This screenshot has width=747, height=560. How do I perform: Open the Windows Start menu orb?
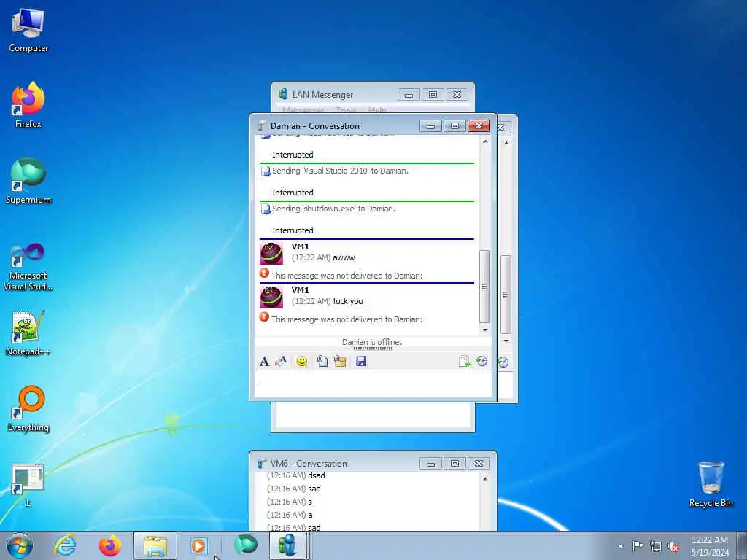[20, 545]
